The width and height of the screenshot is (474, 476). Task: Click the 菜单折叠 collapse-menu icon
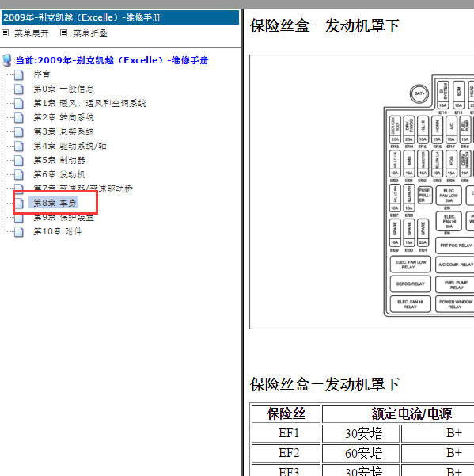63,33
